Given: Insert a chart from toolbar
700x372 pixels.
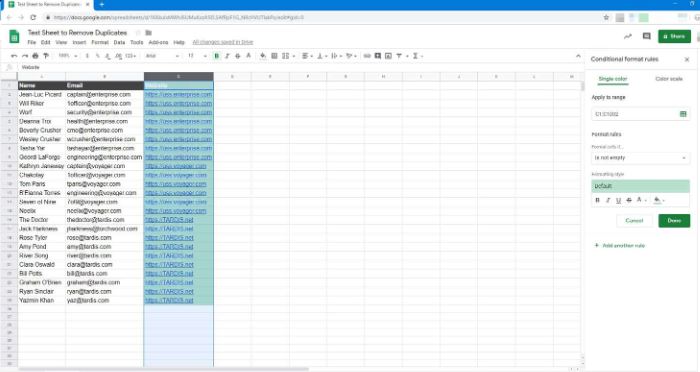Looking at the screenshot, I should [x=388, y=56].
